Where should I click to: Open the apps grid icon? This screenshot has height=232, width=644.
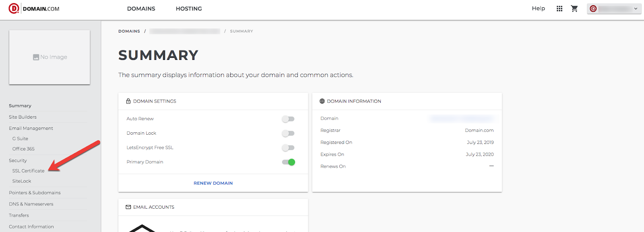click(559, 8)
